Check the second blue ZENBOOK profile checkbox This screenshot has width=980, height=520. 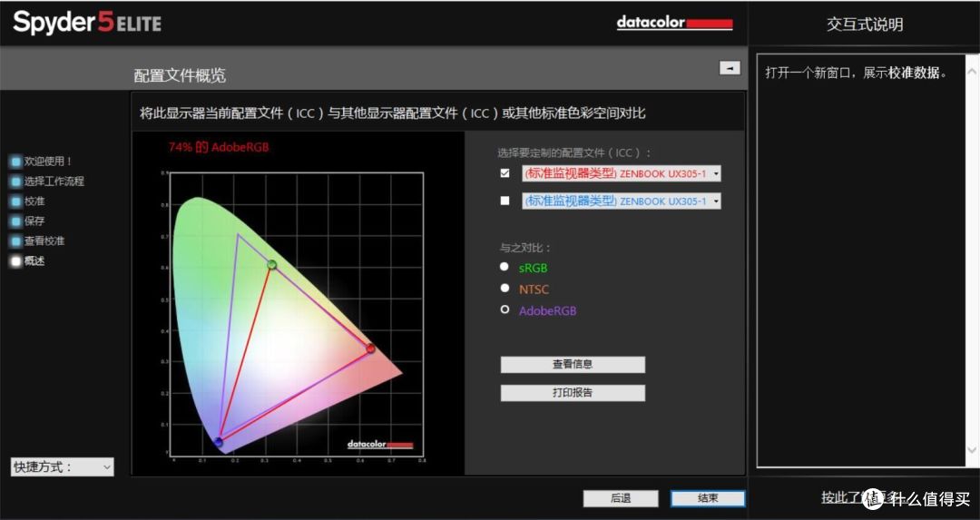pos(505,201)
